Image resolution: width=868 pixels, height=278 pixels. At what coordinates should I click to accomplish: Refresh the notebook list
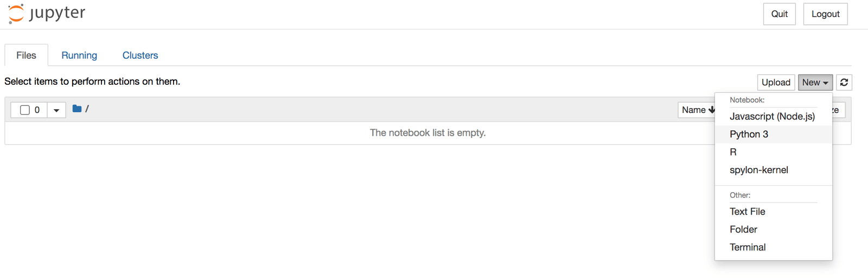click(844, 83)
